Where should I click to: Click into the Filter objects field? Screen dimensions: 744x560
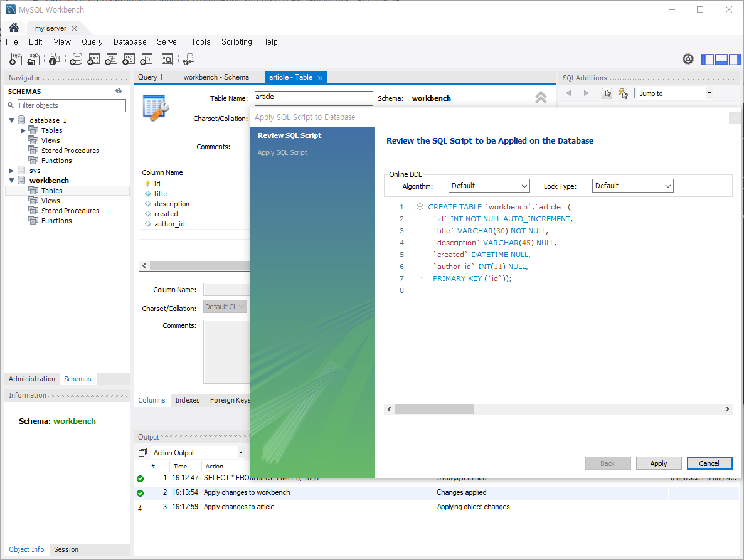[x=72, y=105]
